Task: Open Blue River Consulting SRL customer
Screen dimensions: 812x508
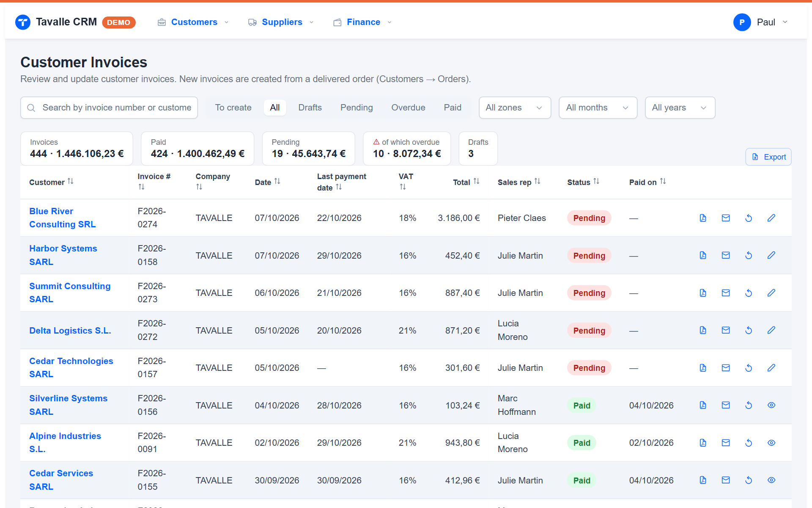Action: (63, 218)
